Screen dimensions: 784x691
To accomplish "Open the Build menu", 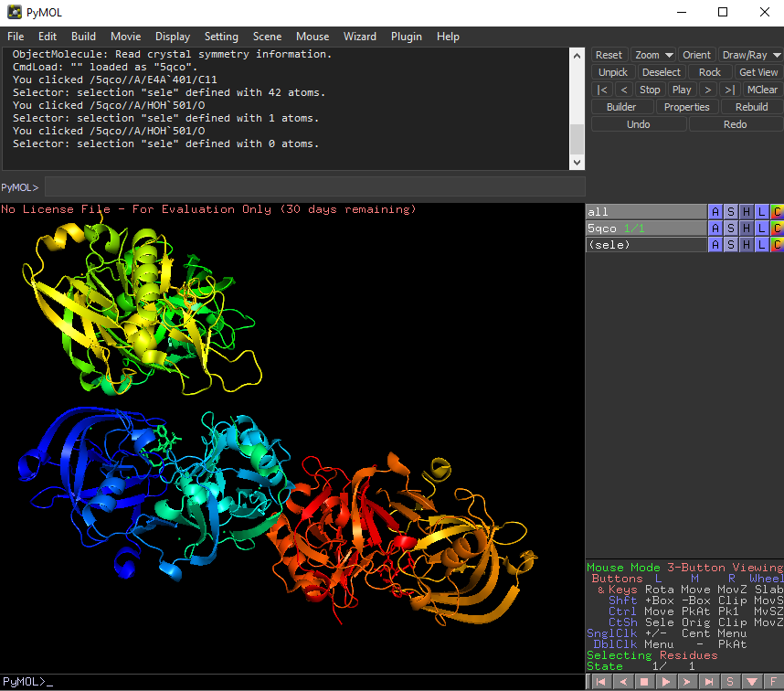I will [x=83, y=37].
